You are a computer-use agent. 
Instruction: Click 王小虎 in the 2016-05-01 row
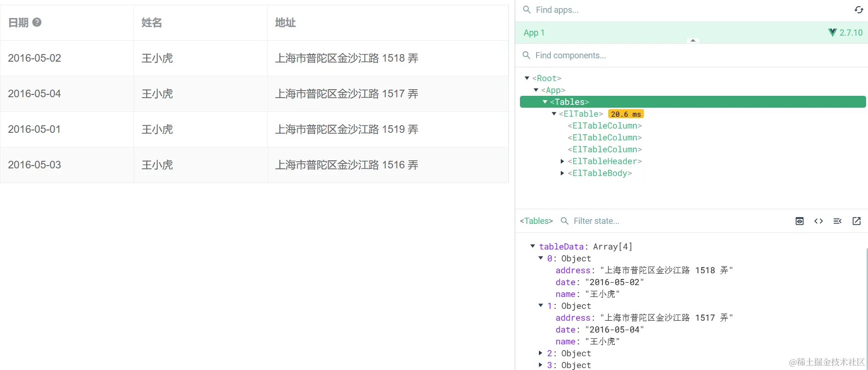[x=157, y=129]
